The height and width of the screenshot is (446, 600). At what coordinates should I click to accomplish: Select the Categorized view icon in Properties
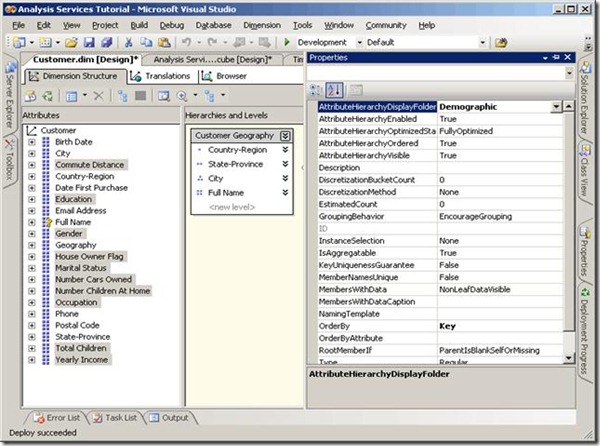(316, 90)
